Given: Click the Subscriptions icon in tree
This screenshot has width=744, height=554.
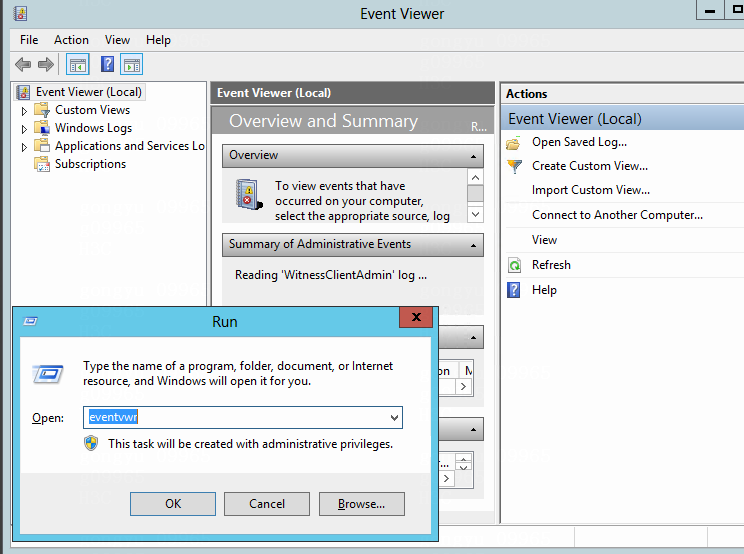Looking at the screenshot, I should tap(42, 164).
